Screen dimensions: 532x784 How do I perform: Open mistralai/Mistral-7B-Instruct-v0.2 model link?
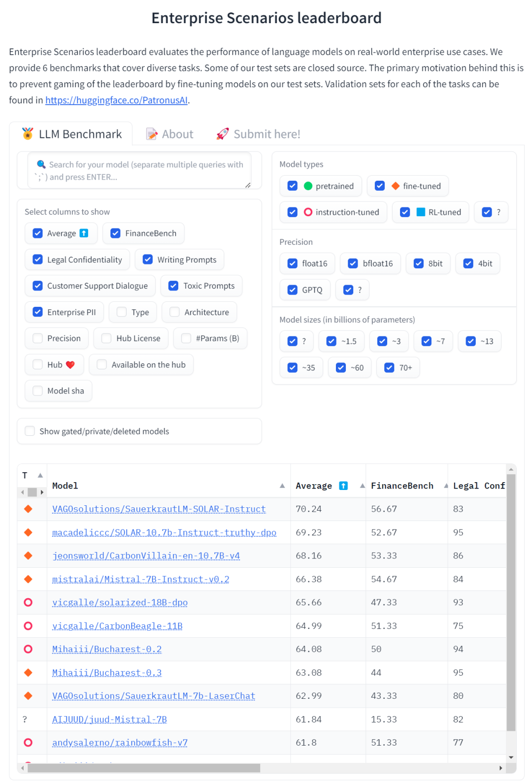(140, 579)
